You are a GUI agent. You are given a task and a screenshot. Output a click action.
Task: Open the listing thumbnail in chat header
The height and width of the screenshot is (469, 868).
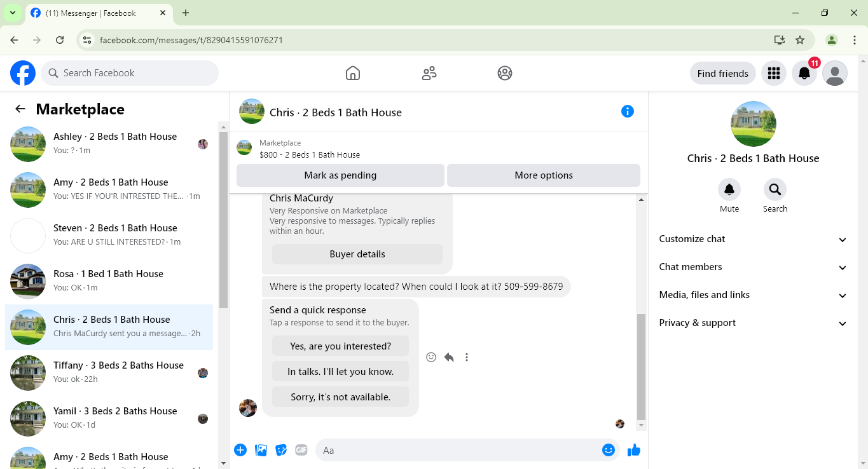click(252, 112)
